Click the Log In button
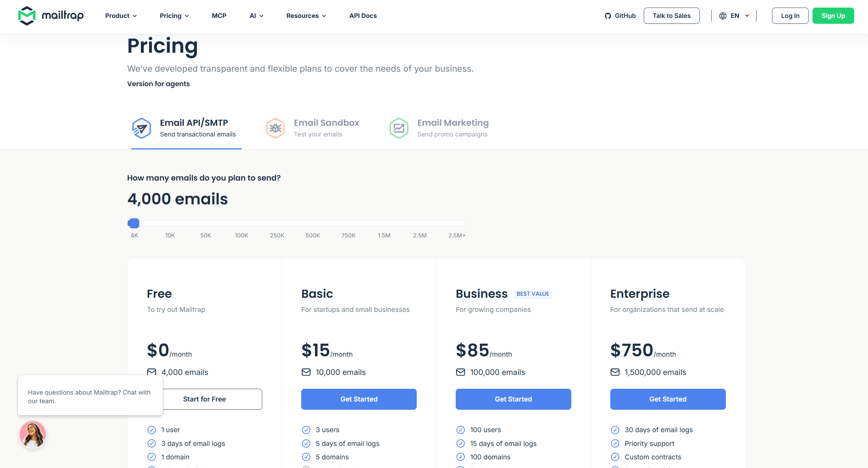This screenshot has width=868, height=468. click(x=790, y=16)
